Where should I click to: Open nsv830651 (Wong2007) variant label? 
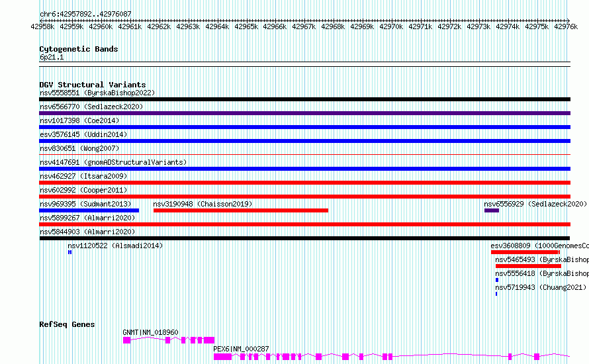tap(79, 148)
